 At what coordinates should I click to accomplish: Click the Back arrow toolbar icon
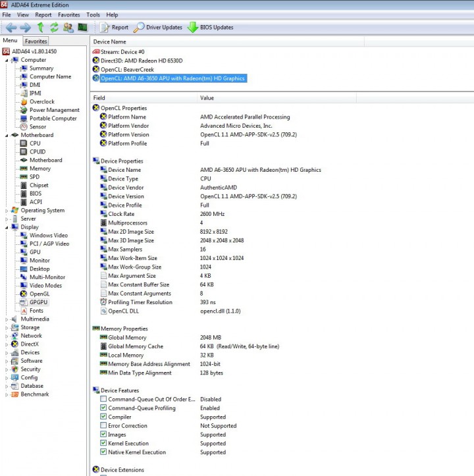click(x=12, y=28)
